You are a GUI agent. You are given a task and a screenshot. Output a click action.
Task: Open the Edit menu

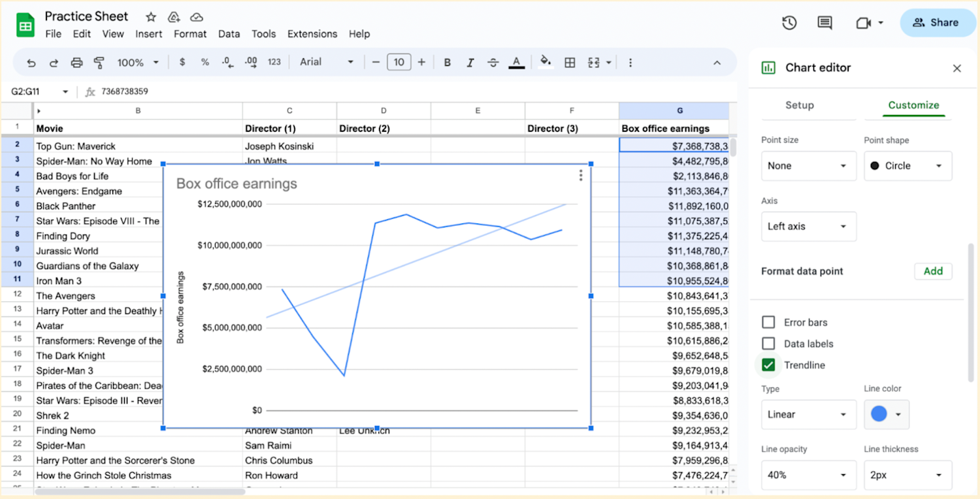point(82,34)
